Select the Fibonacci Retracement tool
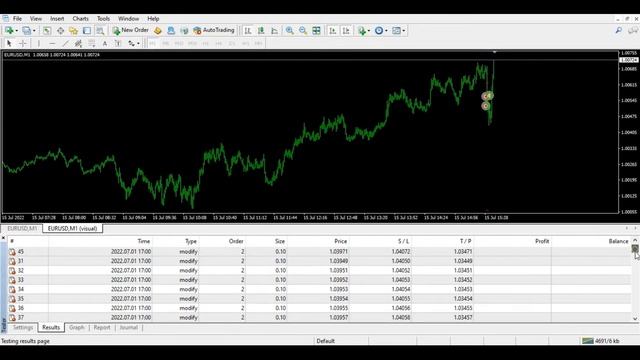The height and width of the screenshot is (360, 640). tap(91, 43)
